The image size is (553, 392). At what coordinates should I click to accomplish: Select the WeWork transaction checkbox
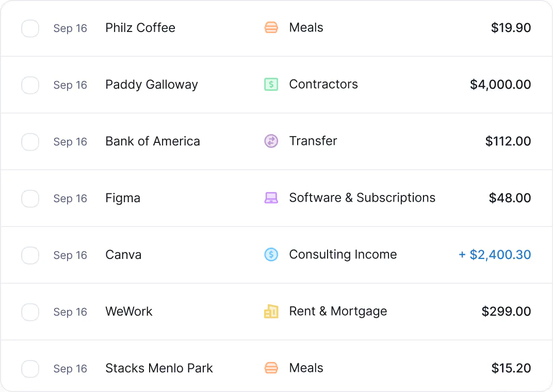(x=30, y=312)
